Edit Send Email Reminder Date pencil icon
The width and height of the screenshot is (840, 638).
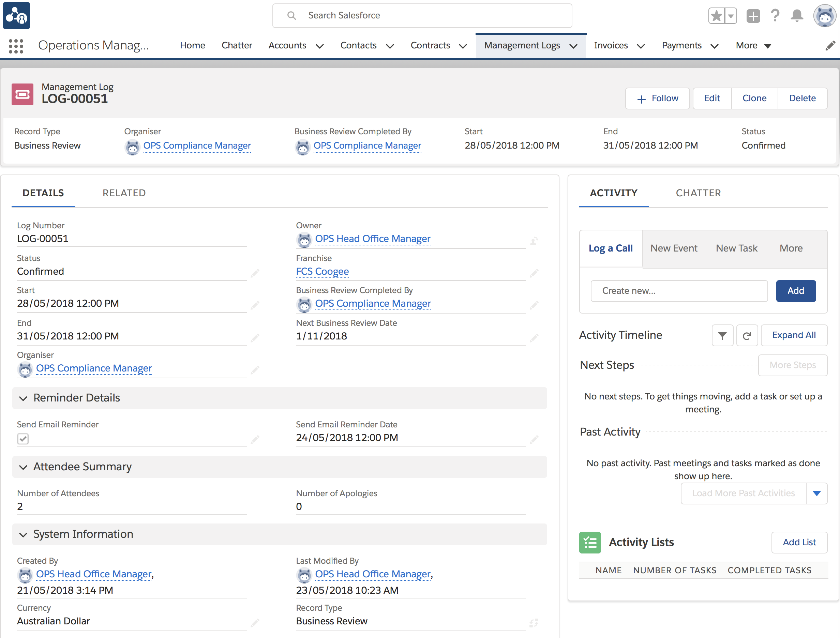point(534,439)
